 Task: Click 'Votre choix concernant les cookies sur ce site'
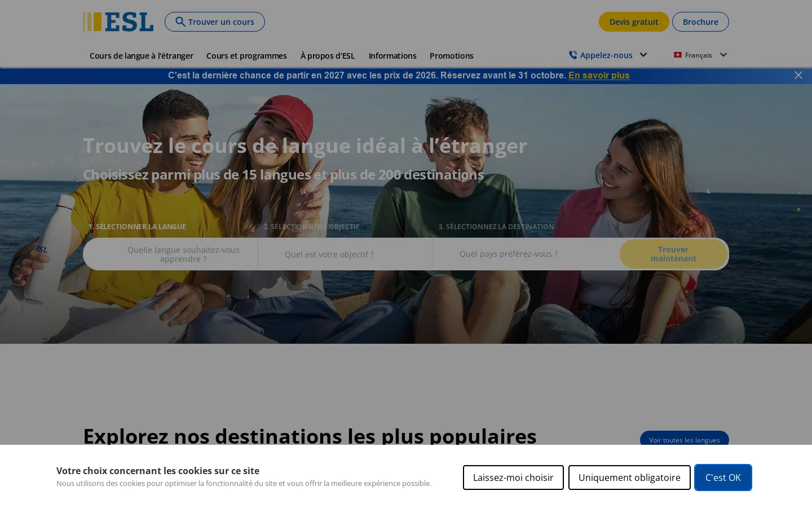point(158,471)
